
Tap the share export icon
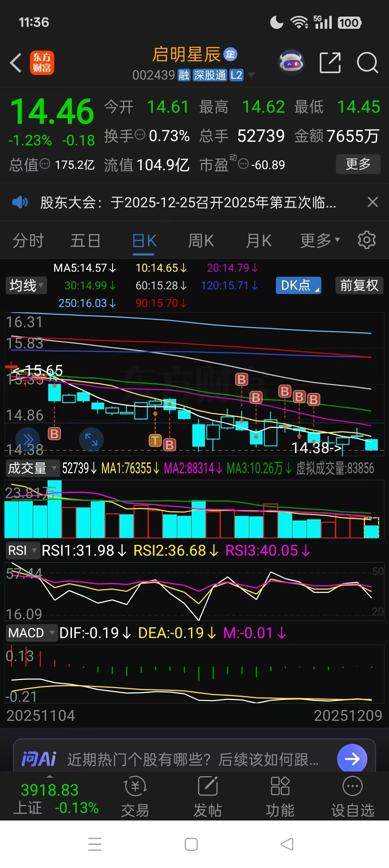(x=330, y=63)
